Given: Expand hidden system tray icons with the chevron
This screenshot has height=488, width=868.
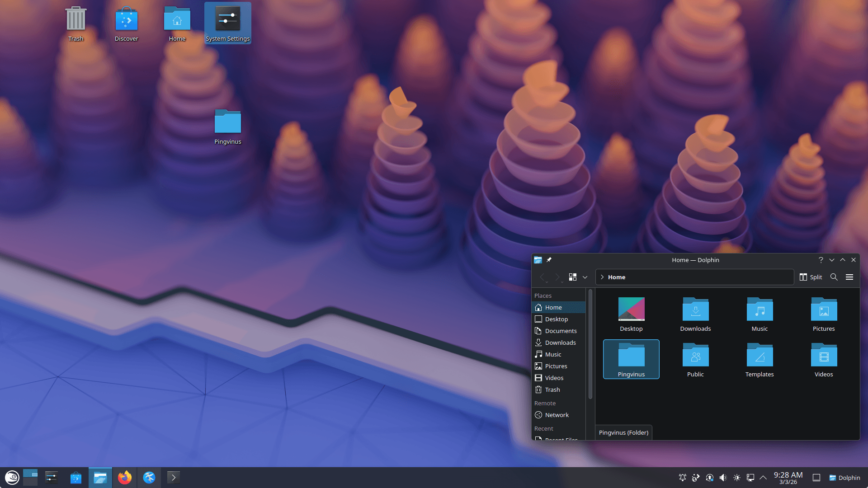Looking at the screenshot, I should click(x=764, y=478).
